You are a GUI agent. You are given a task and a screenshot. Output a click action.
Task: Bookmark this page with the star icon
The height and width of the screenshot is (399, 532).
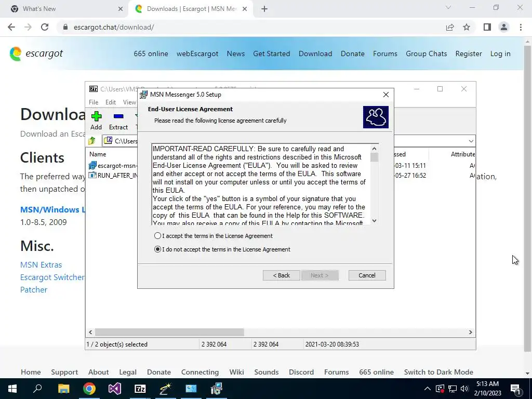click(x=467, y=27)
